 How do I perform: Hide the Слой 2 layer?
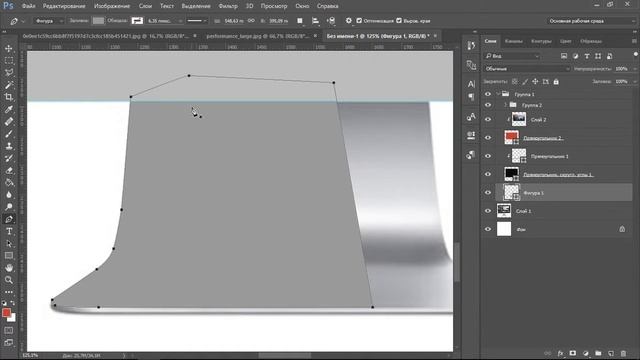point(488,120)
